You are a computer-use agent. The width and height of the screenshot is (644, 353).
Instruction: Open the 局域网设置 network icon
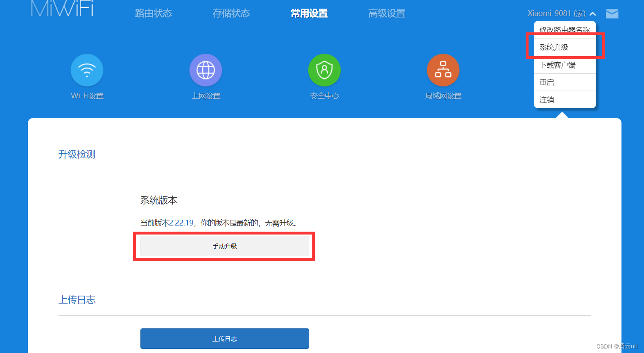pos(443,70)
